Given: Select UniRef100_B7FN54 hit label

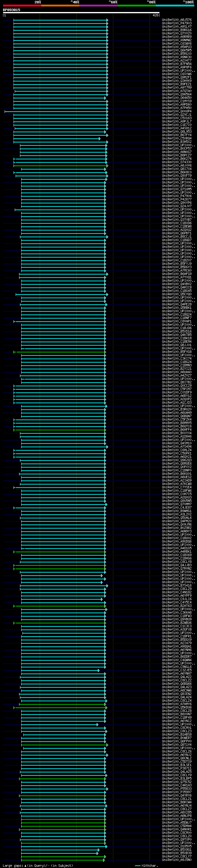Looking at the screenshot, I should (x=177, y=64).
